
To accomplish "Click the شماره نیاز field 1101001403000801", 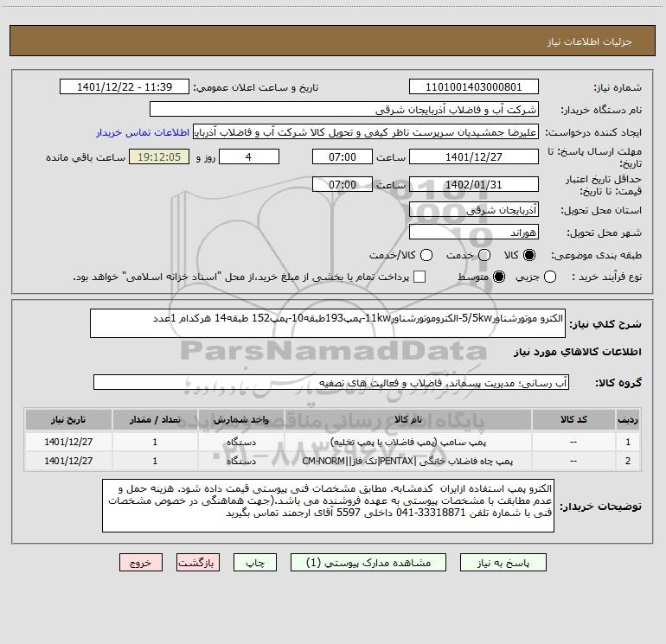I will pos(474,87).
